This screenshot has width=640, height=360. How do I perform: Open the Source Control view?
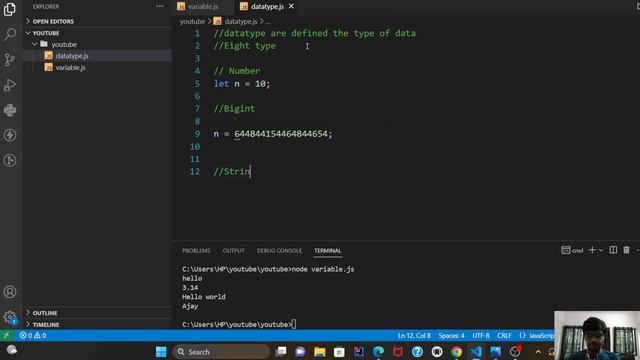click(10, 60)
